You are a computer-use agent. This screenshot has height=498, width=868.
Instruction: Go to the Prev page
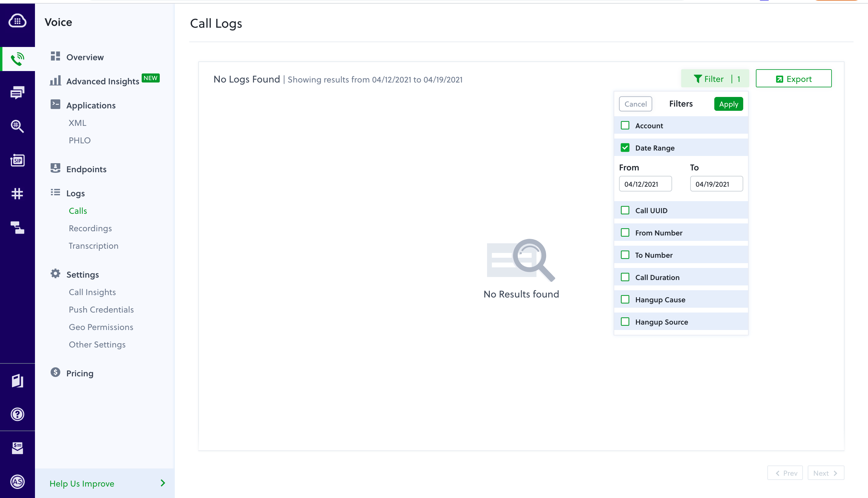pos(785,473)
